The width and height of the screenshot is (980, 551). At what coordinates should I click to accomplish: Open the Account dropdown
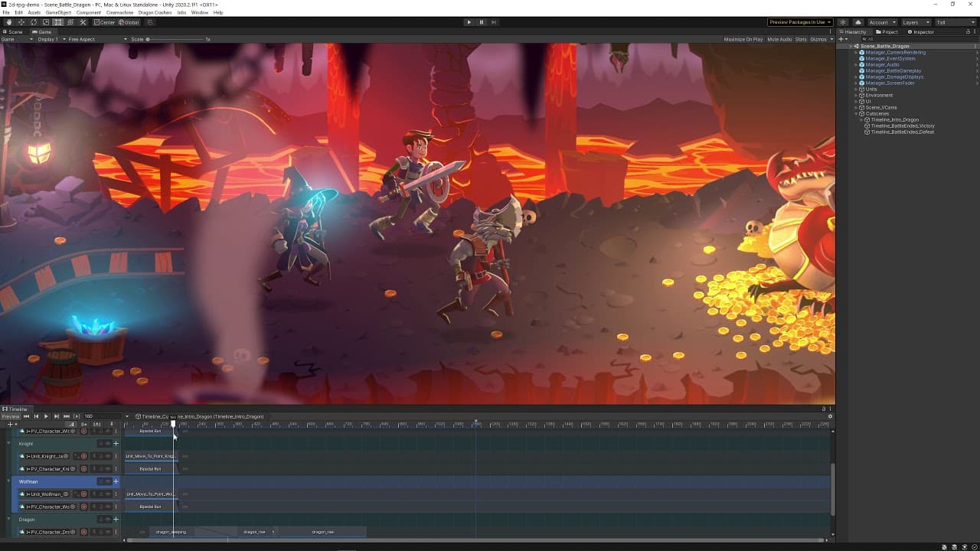(881, 22)
